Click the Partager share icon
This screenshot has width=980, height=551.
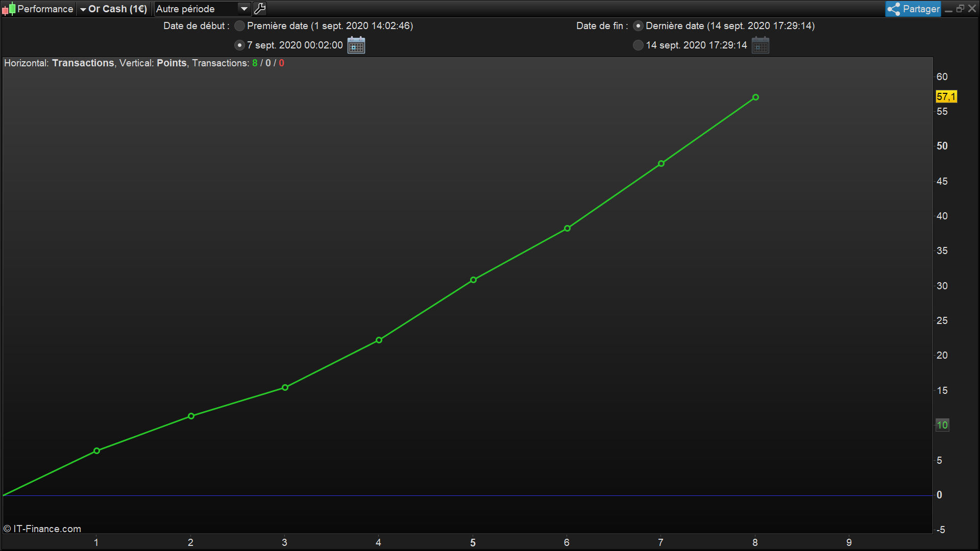point(894,9)
